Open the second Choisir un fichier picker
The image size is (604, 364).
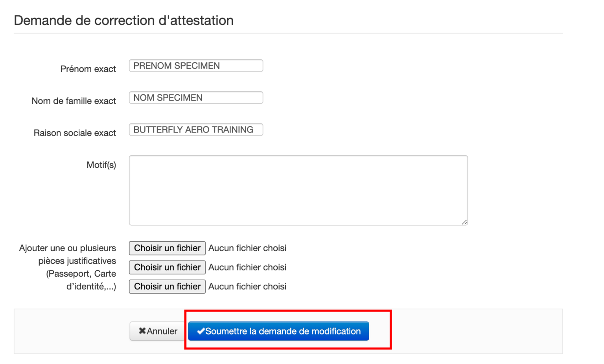click(x=167, y=267)
